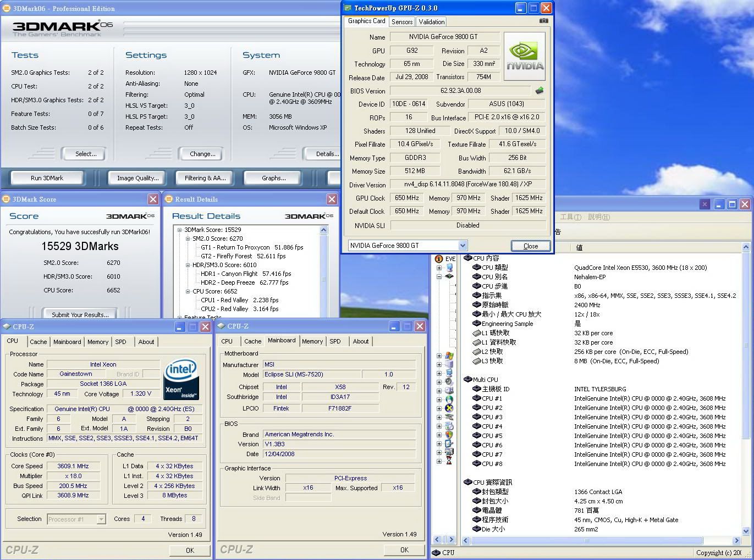Select the computer node icon in EVEREST tree
Viewport: 754px width, 560px height.
pyautogui.click(x=449, y=268)
